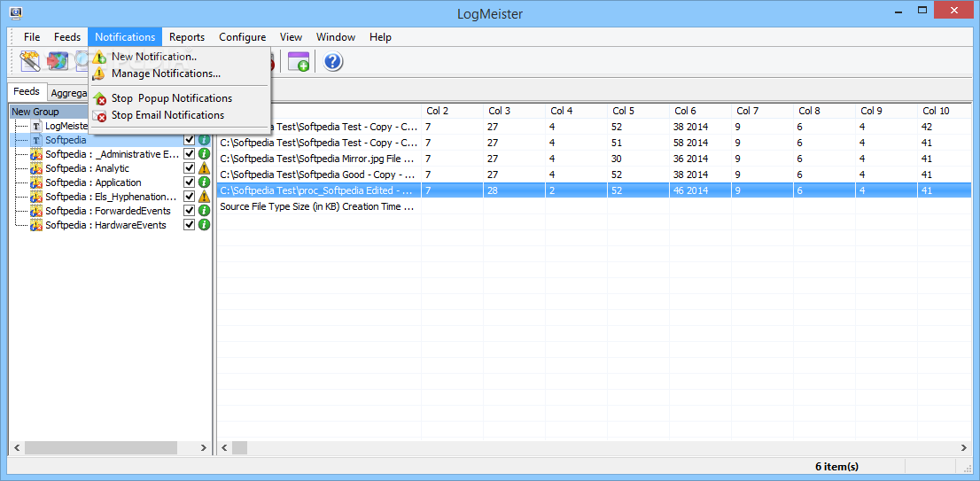Switch to the Feeds tab
Image resolution: width=980 pixels, height=481 pixels.
click(27, 91)
